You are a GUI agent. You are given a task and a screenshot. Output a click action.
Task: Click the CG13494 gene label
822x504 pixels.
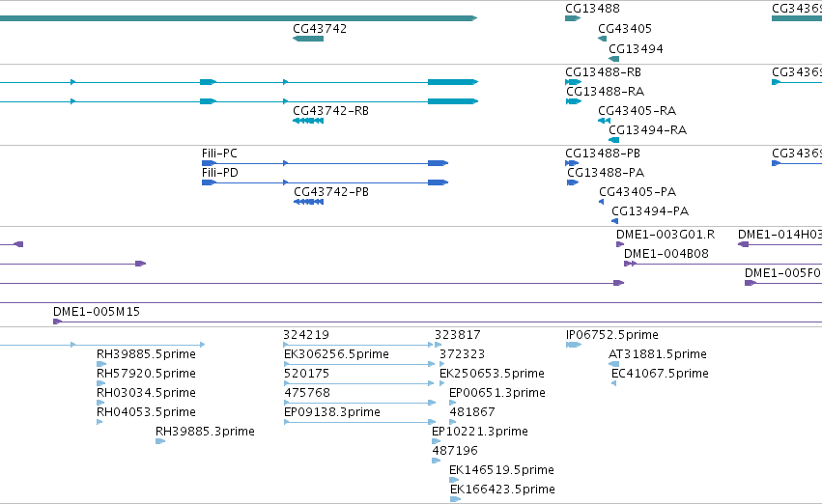click(636, 48)
